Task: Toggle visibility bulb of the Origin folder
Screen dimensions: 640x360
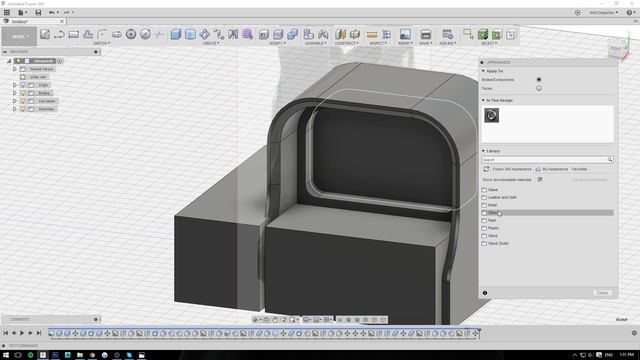Action: pyautogui.click(x=23, y=85)
